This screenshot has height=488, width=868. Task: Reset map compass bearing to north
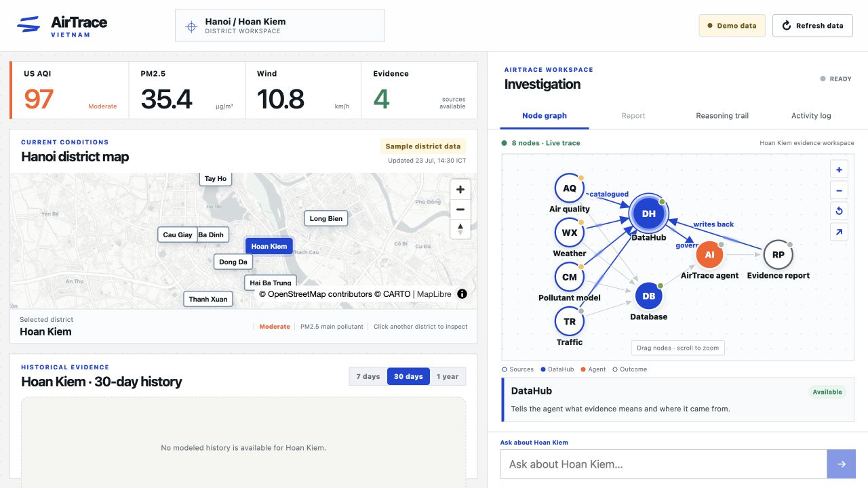[460, 228]
